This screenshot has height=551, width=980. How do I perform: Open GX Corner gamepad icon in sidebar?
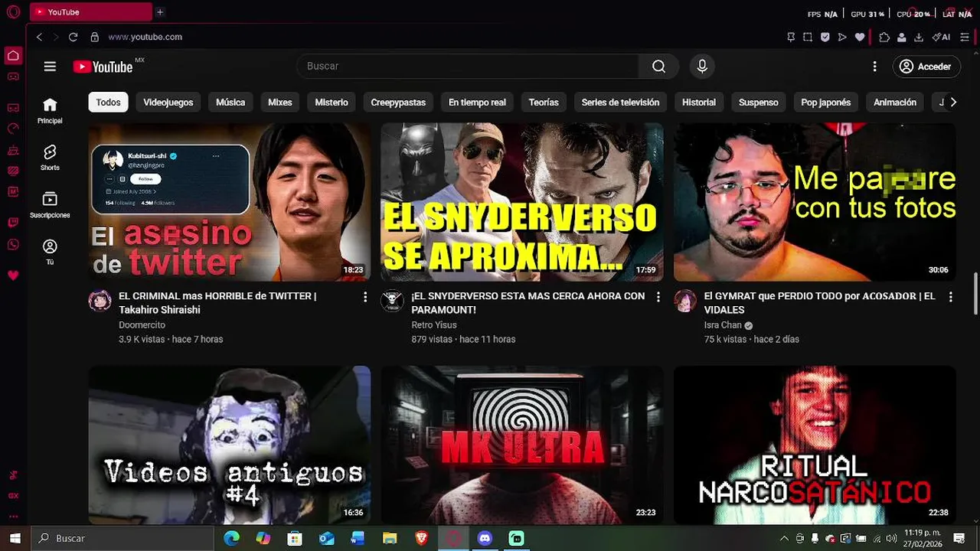(13, 77)
